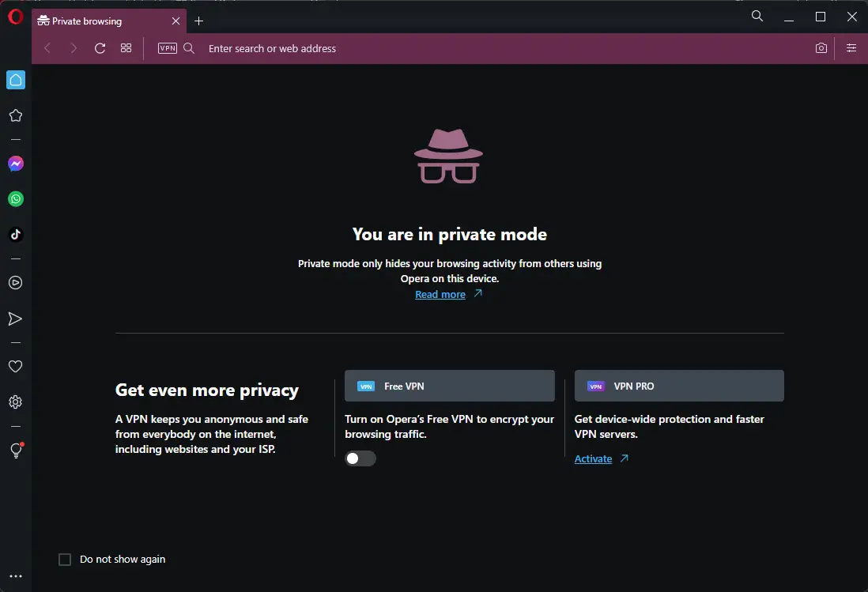Open the Opera main menu logo

click(16, 17)
